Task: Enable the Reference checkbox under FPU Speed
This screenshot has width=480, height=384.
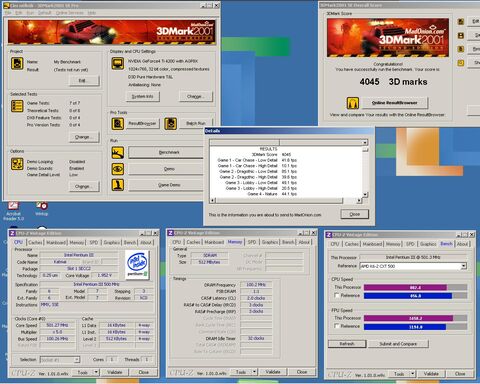Action: coord(337,326)
